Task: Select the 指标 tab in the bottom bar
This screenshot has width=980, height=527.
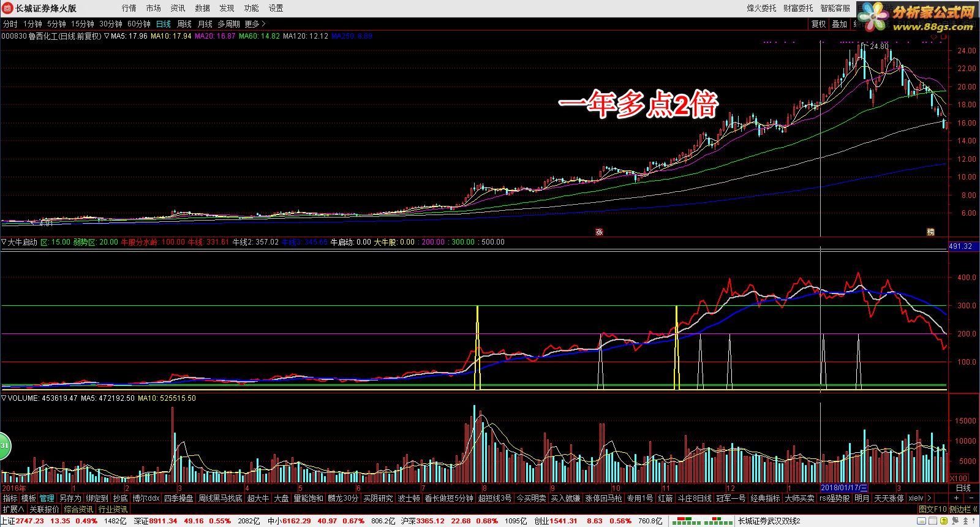Action: 10,498
